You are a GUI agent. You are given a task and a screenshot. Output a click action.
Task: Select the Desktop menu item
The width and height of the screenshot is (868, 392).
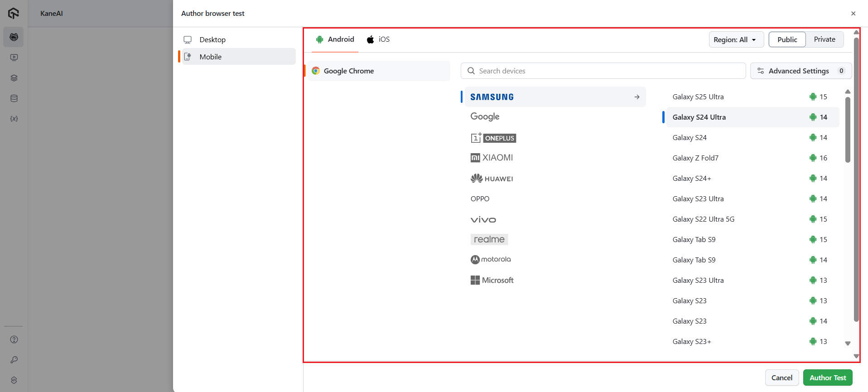coord(212,39)
